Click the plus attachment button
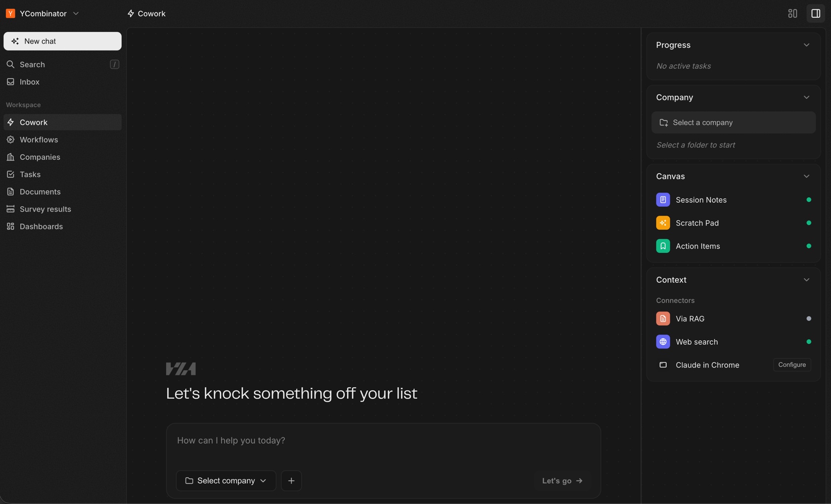This screenshot has height=504, width=831. (x=291, y=481)
